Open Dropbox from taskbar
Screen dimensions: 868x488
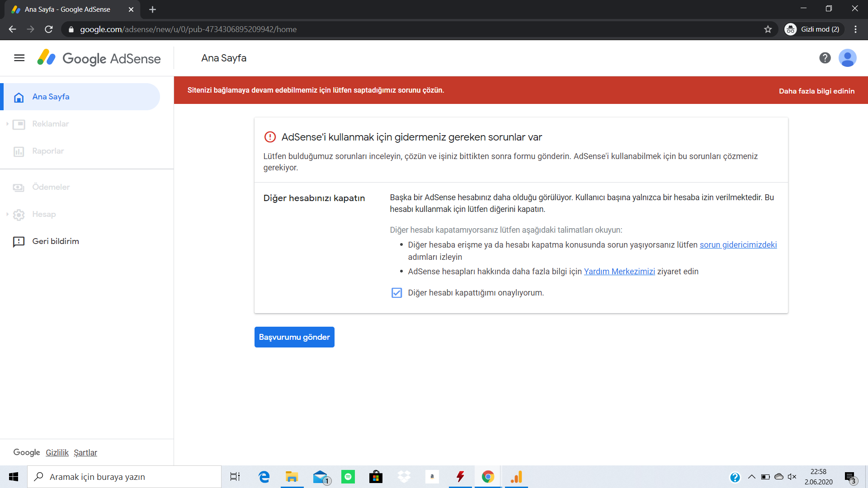tap(404, 477)
